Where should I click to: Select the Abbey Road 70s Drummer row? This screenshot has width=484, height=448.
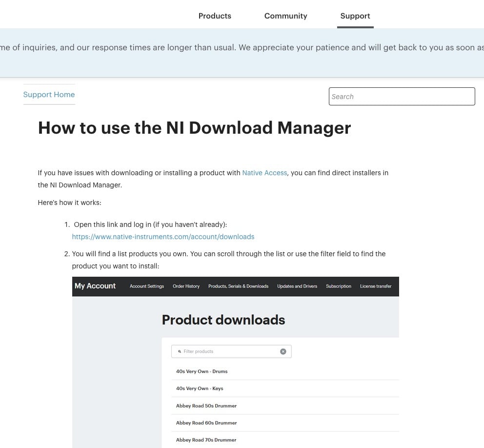click(285, 440)
